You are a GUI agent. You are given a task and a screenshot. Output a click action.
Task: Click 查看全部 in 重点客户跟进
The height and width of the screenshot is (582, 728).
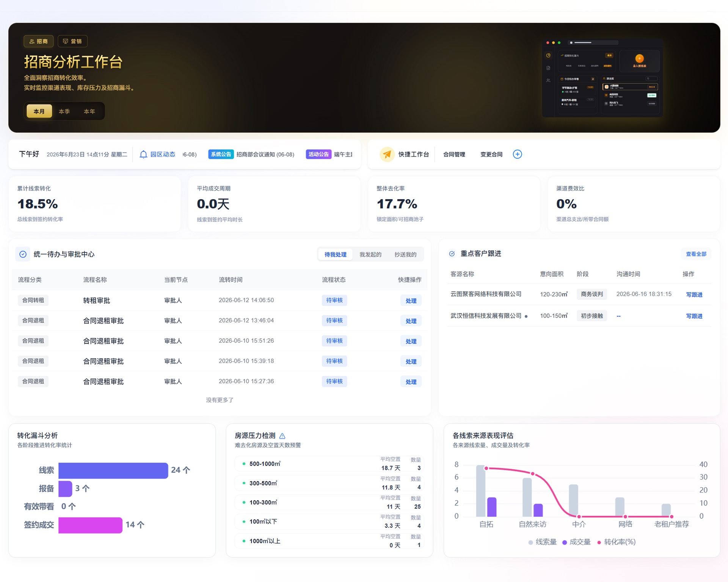[x=696, y=254]
